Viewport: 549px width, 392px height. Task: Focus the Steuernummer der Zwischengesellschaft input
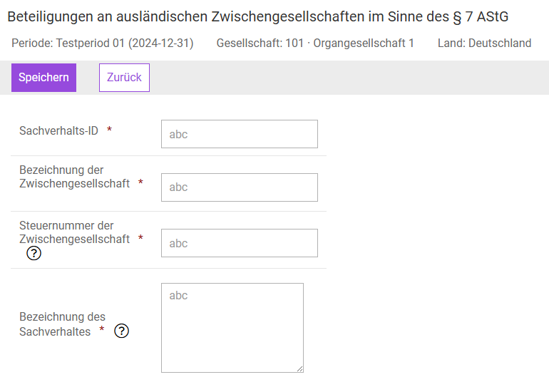tap(240, 243)
